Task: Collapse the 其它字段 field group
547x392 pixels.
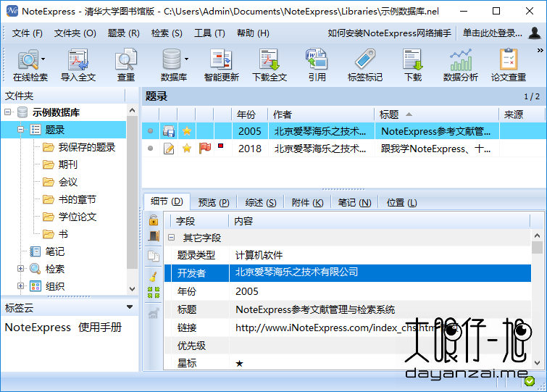Action: point(171,238)
